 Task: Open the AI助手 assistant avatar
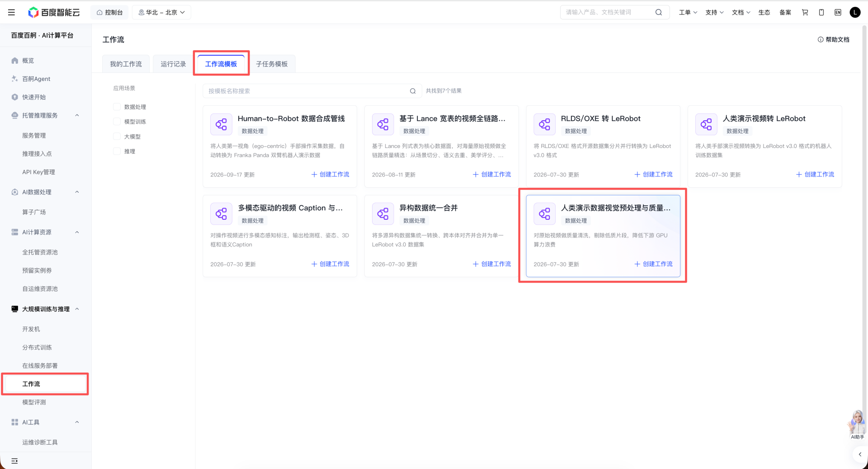coord(857,425)
